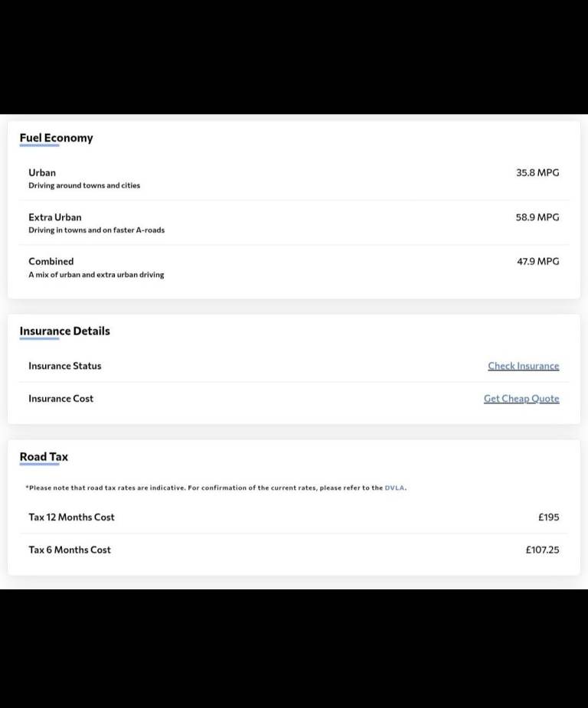Select the Insurance Details heading

(64, 331)
